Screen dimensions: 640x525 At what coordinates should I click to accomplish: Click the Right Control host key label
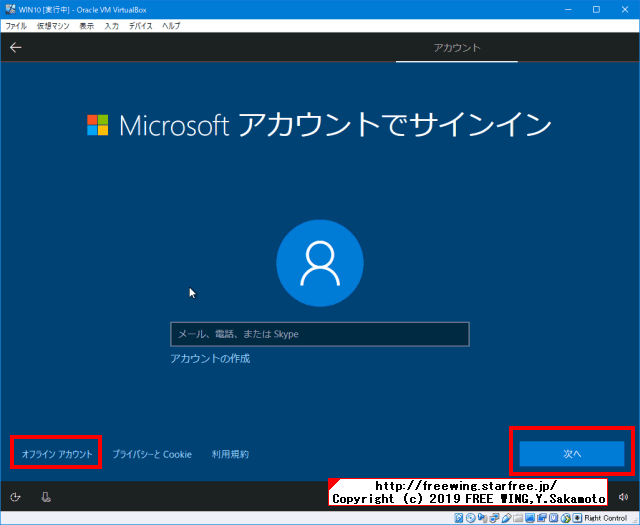point(605,518)
